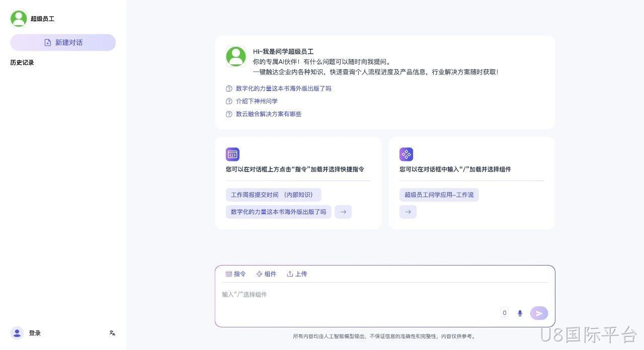The height and width of the screenshot is (350, 644).
Task: Click the purple send message button
Action: tap(539, 313)
